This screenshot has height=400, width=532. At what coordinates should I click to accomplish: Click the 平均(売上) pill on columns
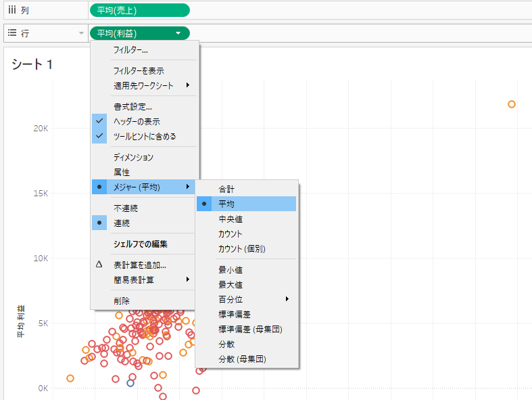(139, 10)
